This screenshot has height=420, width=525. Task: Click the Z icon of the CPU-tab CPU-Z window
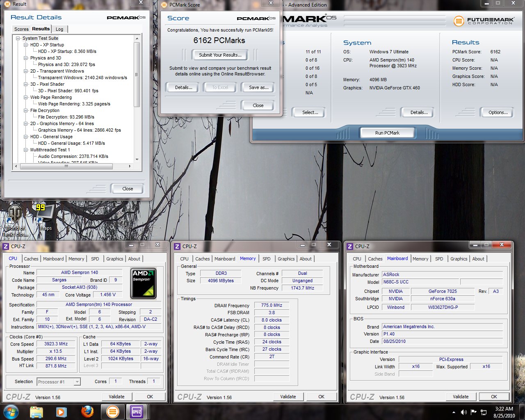tap(6, 247)
